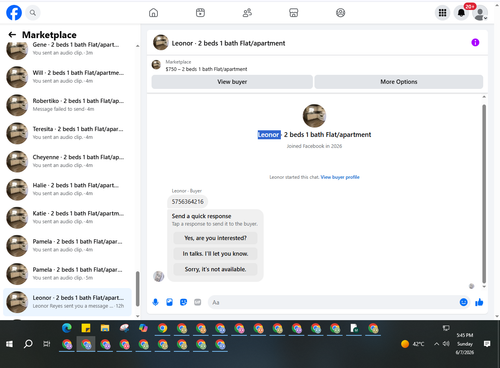This screenshot has width=500, height=368.
Task: Click chat list scroll-up arrow
Action: click(137, 46)
